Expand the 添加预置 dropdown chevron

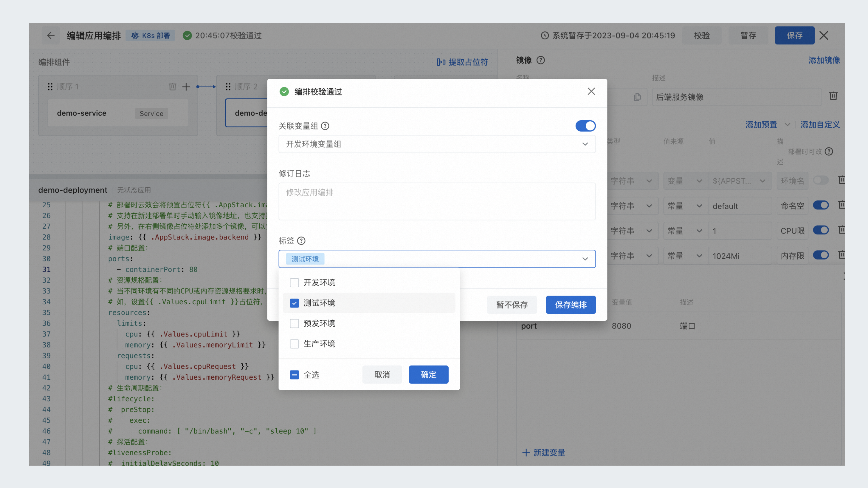click(788, 125)
